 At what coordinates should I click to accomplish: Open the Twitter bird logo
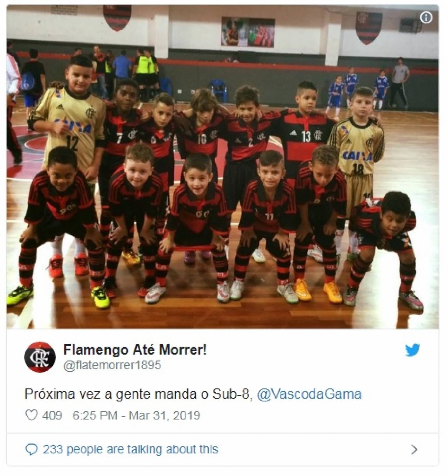click(x=413, y=351)
